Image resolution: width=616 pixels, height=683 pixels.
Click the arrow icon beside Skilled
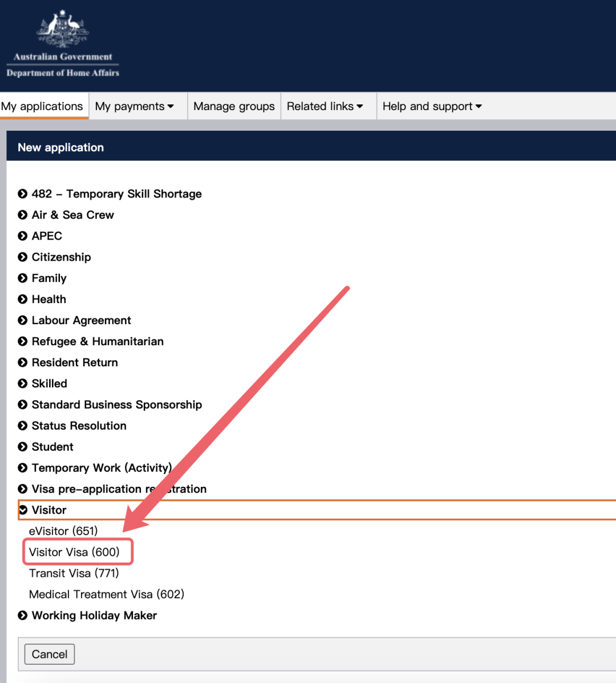coord(23,383)
